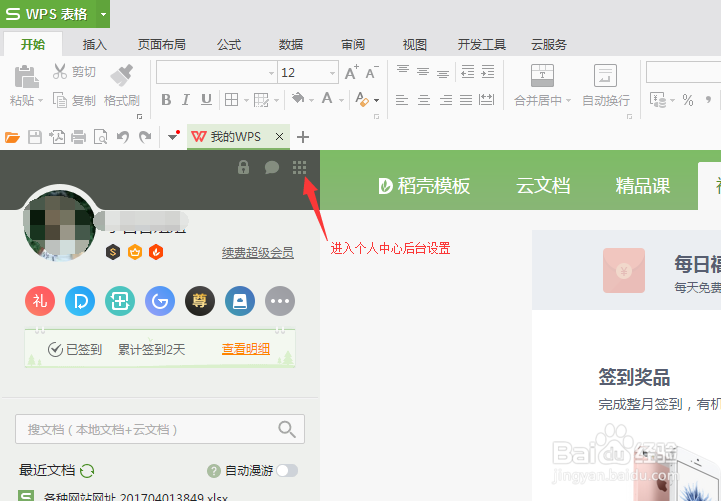Click 查看明细 link
721x501 pixels.
click(246, 349)
